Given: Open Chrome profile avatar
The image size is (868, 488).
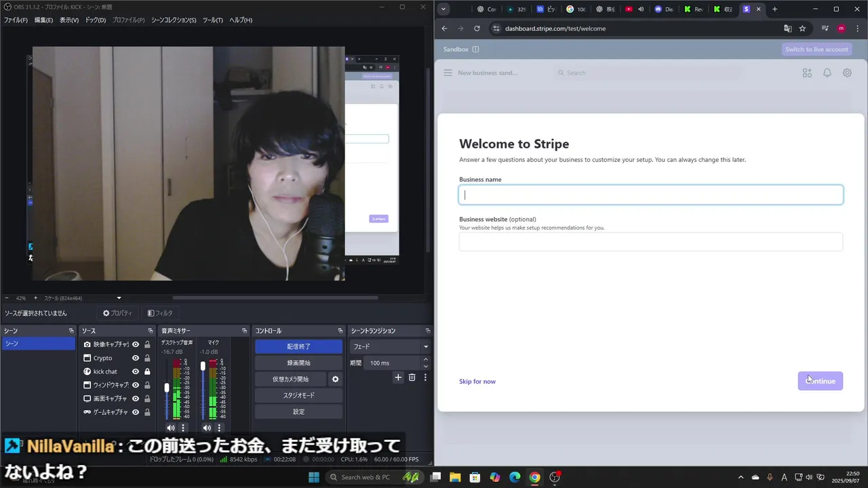Looking at the screenshot, I should (x=842, y=28).
